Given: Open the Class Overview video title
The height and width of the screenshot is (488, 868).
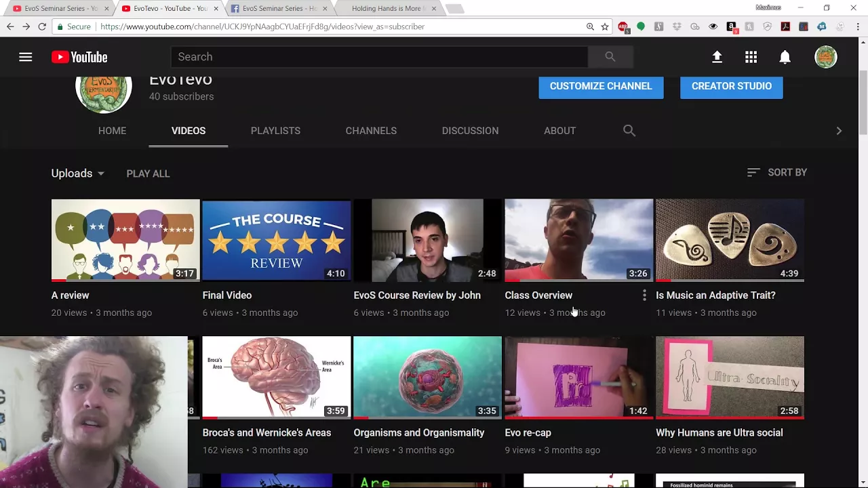Looking at the screenshot, I should tap(538, 296).
